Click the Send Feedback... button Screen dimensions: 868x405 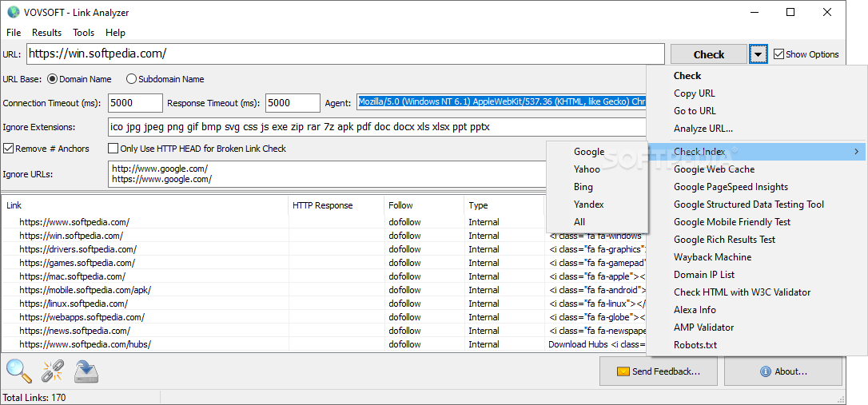659,371
